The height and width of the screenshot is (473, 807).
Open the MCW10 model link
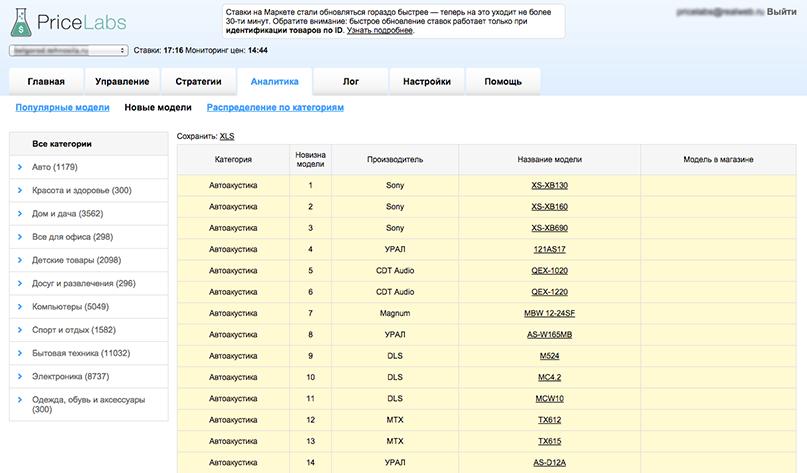tap(550, 399)
